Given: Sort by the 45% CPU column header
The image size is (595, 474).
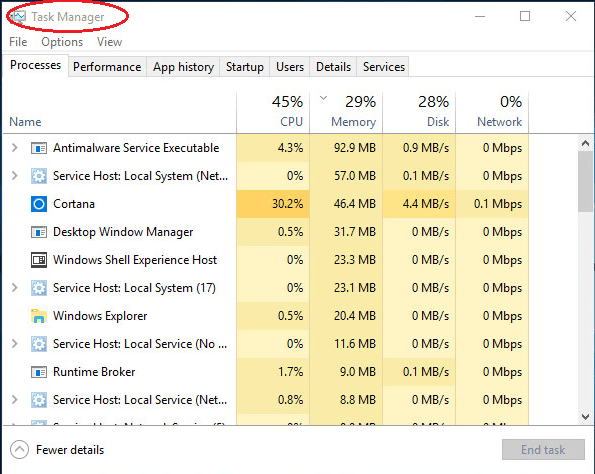Looking at the screenshot, I should [x=273, y=113].
